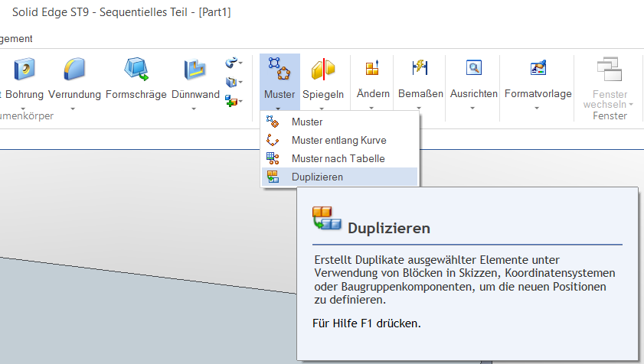The image size is (644, 364).
Task: Select the Spiegeln mirror icon
Action: (x=323, y=69)
